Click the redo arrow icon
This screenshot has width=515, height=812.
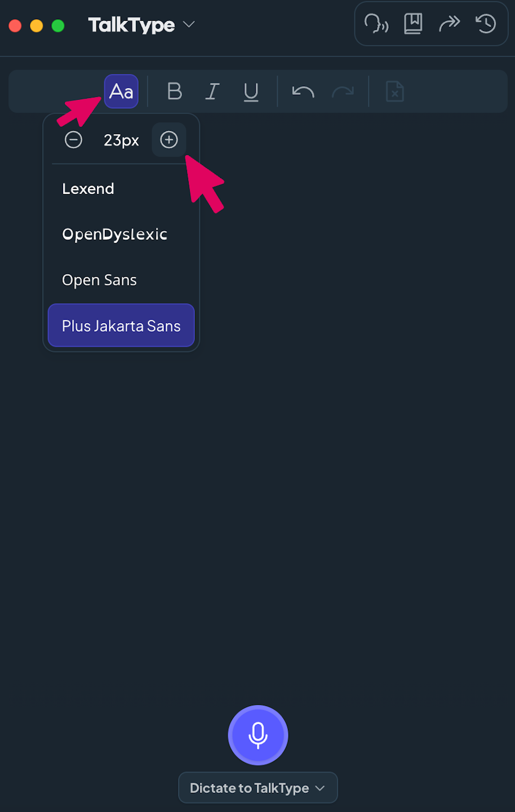pos(343,91)
